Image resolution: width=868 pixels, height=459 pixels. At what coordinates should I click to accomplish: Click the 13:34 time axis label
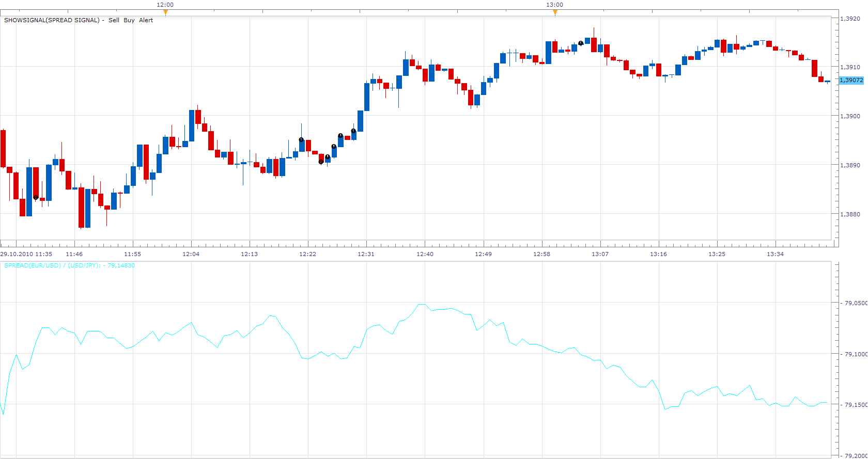click(x=775, y=254)
